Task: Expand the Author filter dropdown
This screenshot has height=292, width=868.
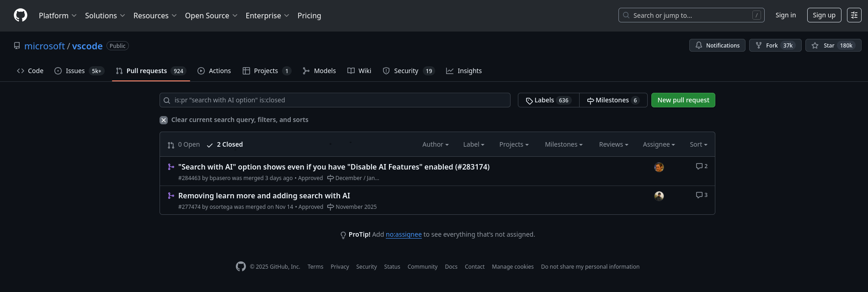Action: pyautogui.click(x=435, y=144)
